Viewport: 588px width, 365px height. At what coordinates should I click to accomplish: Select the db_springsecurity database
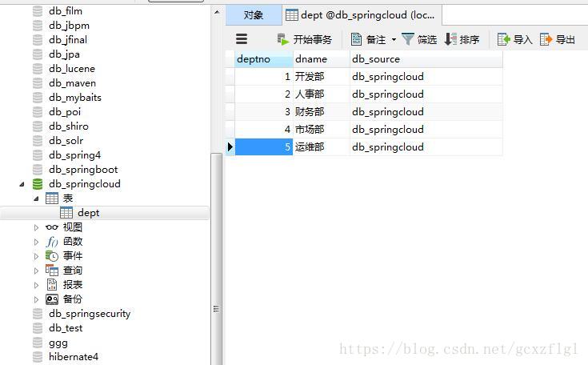(x=90, y=314)
